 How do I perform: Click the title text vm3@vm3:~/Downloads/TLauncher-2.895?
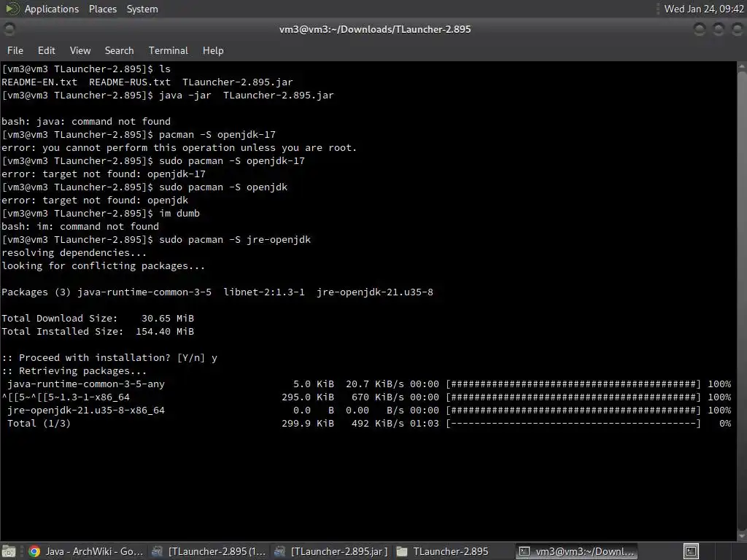pos(375,29)
